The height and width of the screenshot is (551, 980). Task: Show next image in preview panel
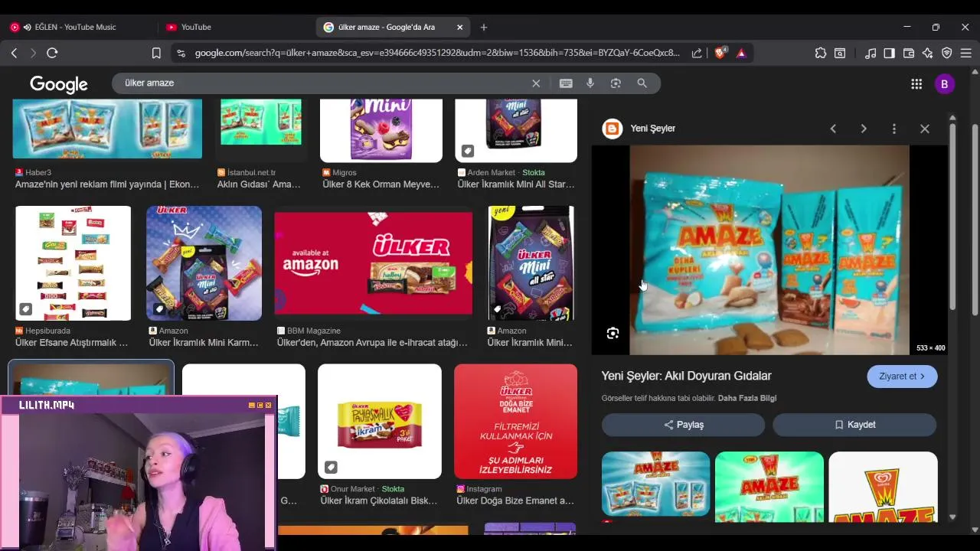864,129
